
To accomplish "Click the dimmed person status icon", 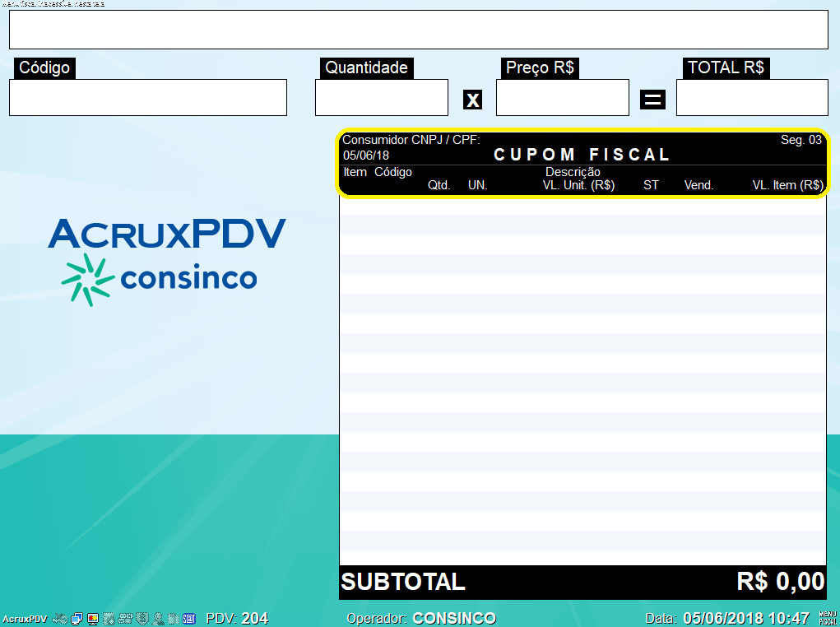I will click(158, 619).
